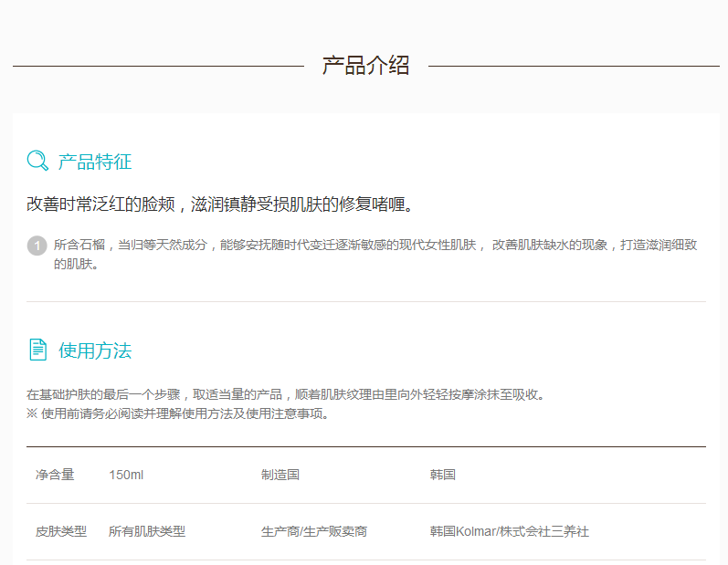Image resolution: width=728 pixels, height=565 pixels.
Task: Click the usage instructions starting 在基础护肤
Action: click(x=286, y=395)
